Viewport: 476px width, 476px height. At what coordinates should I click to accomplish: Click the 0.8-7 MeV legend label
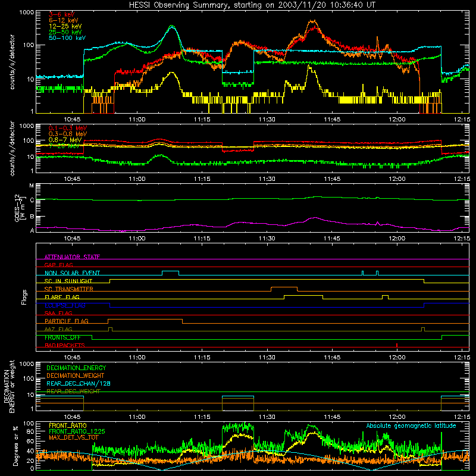65,140
